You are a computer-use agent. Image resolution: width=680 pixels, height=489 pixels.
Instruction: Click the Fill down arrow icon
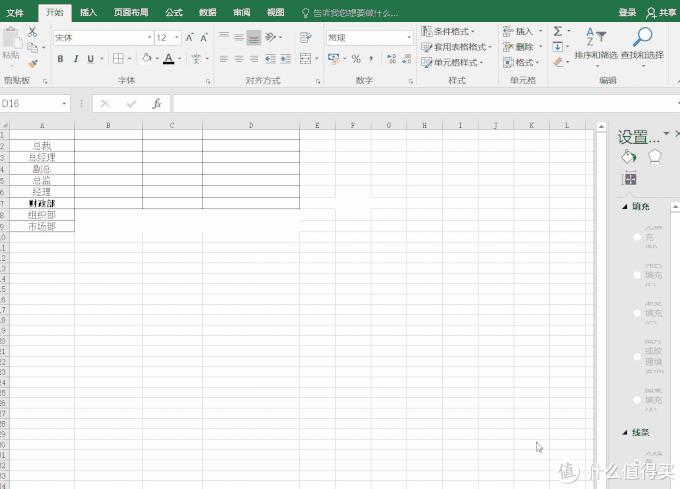[x=558, y=46]
